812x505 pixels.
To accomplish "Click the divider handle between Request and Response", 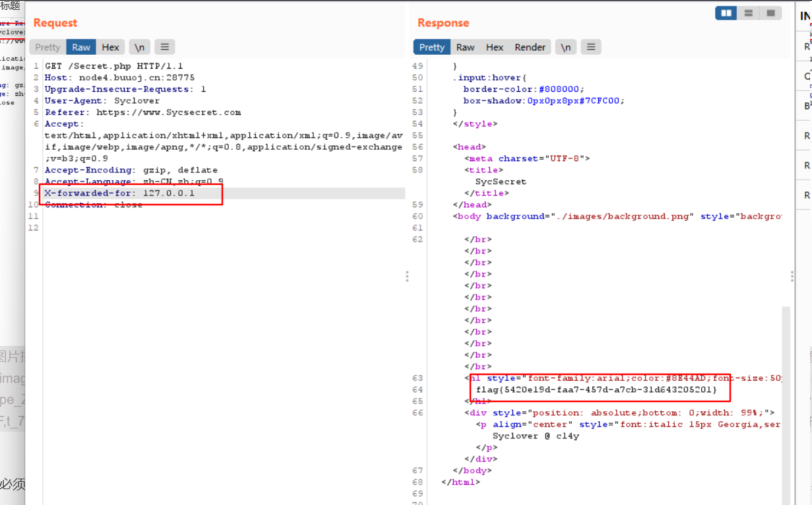I will [x=407, y=276].
